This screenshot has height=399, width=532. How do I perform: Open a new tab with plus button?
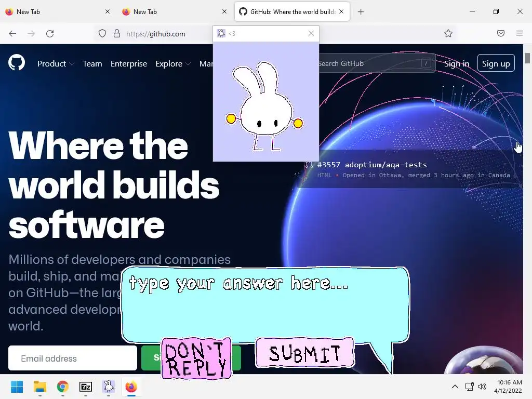[361, 12]
